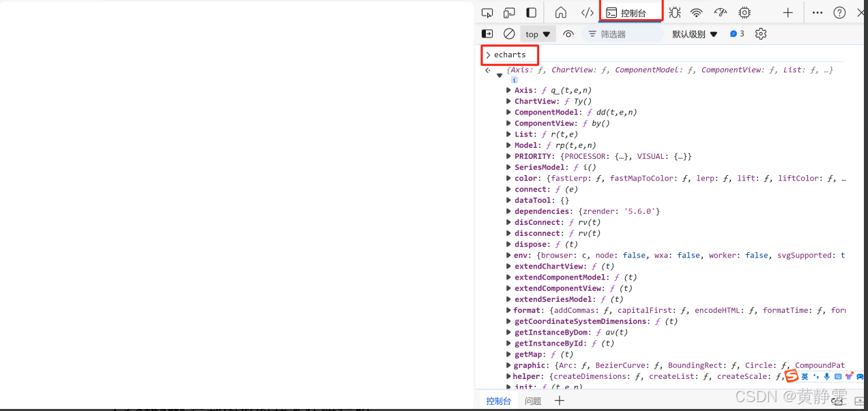
Task: Click the Sogou microphone voice input
Action: coord(827,376)
